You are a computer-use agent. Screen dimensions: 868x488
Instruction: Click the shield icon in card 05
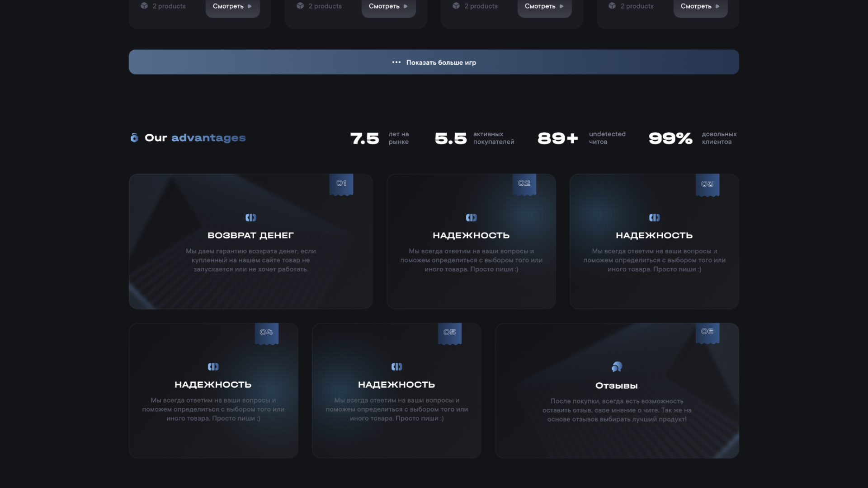396,367
